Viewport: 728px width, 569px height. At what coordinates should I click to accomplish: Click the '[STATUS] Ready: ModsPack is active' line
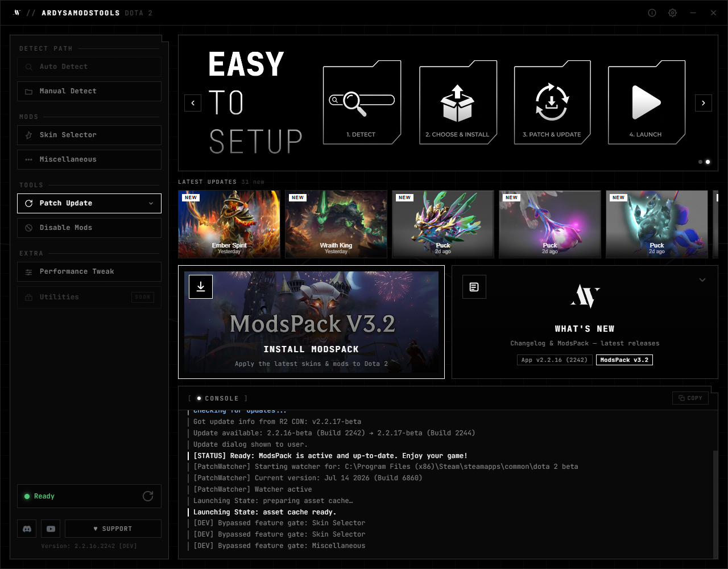pyautogui.click(x=330, y=456)
